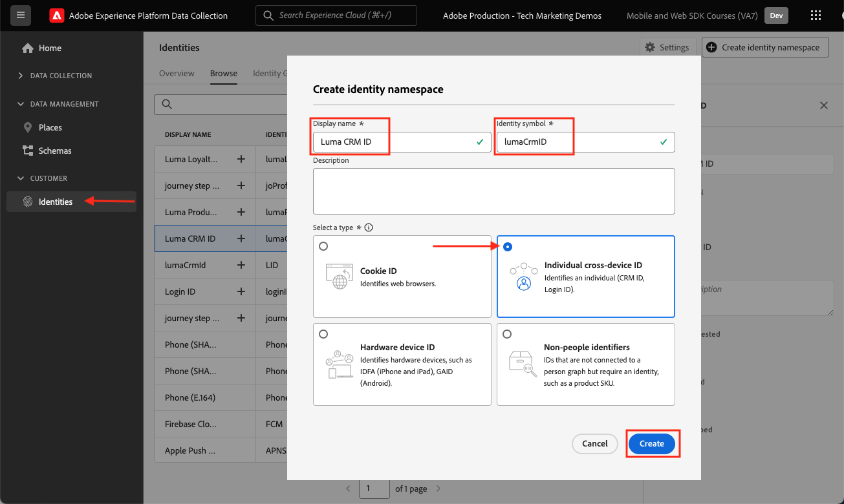This screenshot has height=504, width=844.
Task: Switch to the Overview tab
Action: 177,74
